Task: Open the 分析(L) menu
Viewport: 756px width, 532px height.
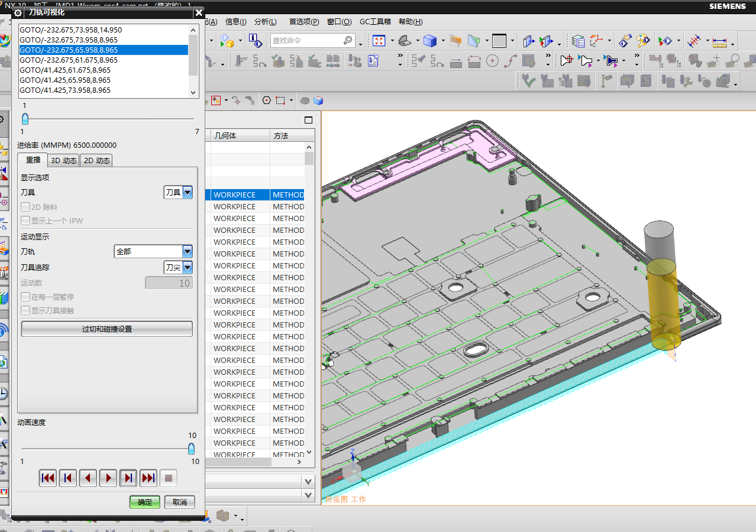Action: [265, 22]
